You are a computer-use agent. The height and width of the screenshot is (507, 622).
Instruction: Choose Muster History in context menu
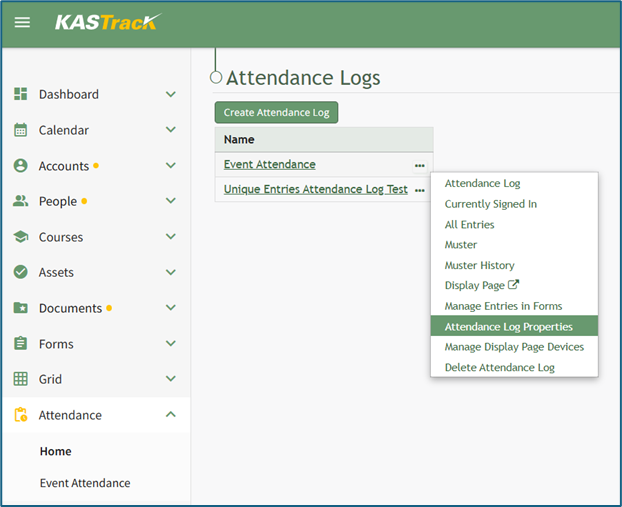tap(479, 265)
